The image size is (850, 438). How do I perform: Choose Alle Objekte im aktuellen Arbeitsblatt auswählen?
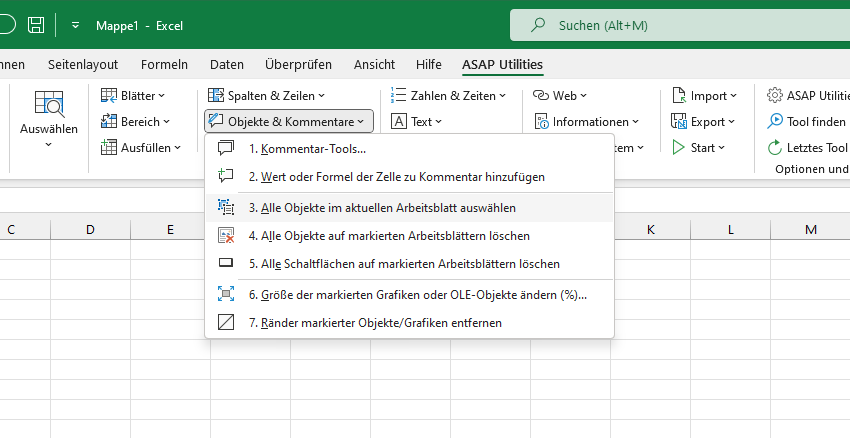pyautogui.click(x=409, y=208)
